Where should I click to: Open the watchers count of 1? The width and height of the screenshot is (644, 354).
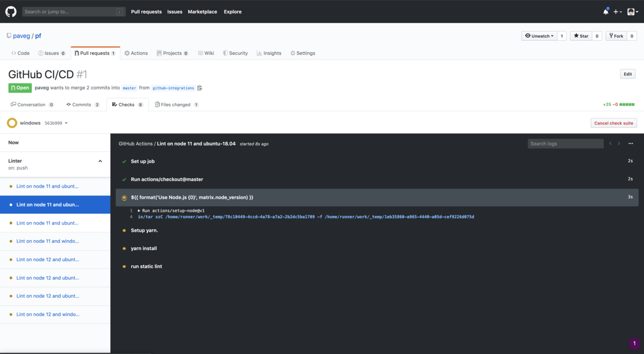[562, 36]
